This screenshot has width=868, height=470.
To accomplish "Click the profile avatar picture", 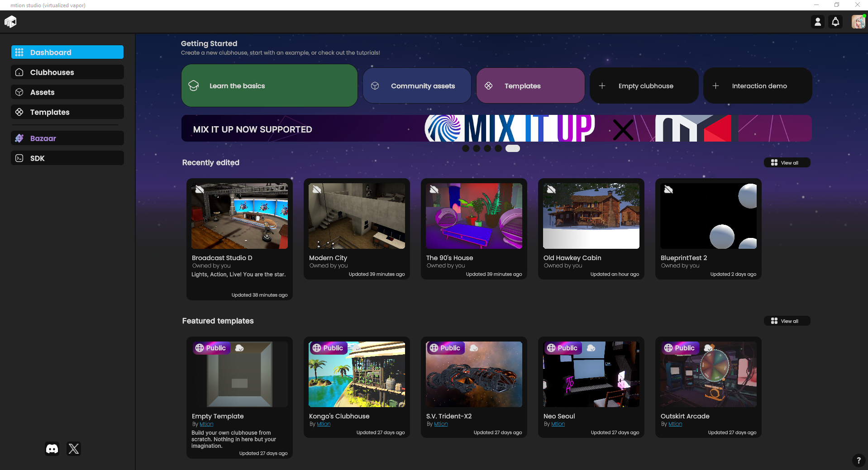I will tap(858, 22).
